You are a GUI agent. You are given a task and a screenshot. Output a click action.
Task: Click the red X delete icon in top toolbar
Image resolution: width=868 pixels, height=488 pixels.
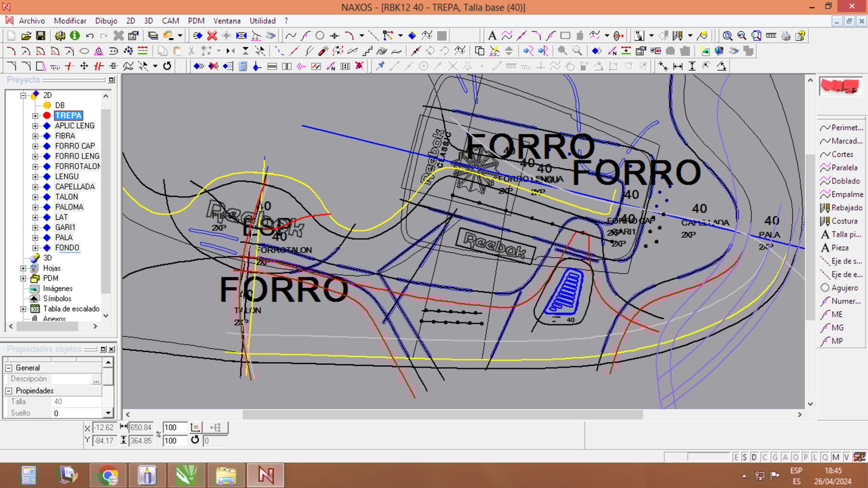pos(212,35)
